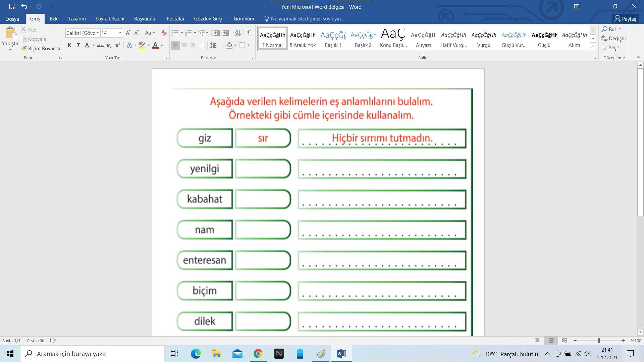Center align text

[184, 45]
